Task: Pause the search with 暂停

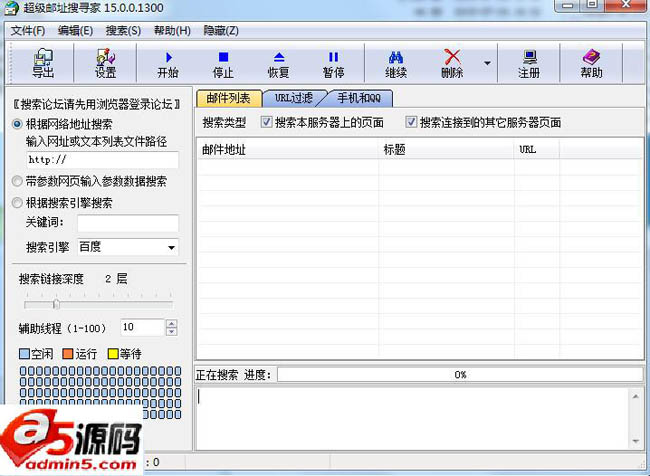Action: coord(333,64)
